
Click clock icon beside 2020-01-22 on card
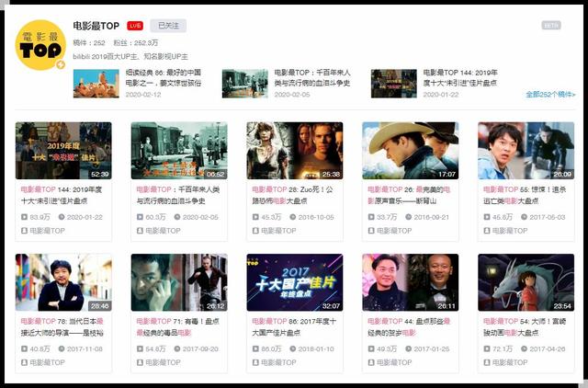[x=62, y=217]
